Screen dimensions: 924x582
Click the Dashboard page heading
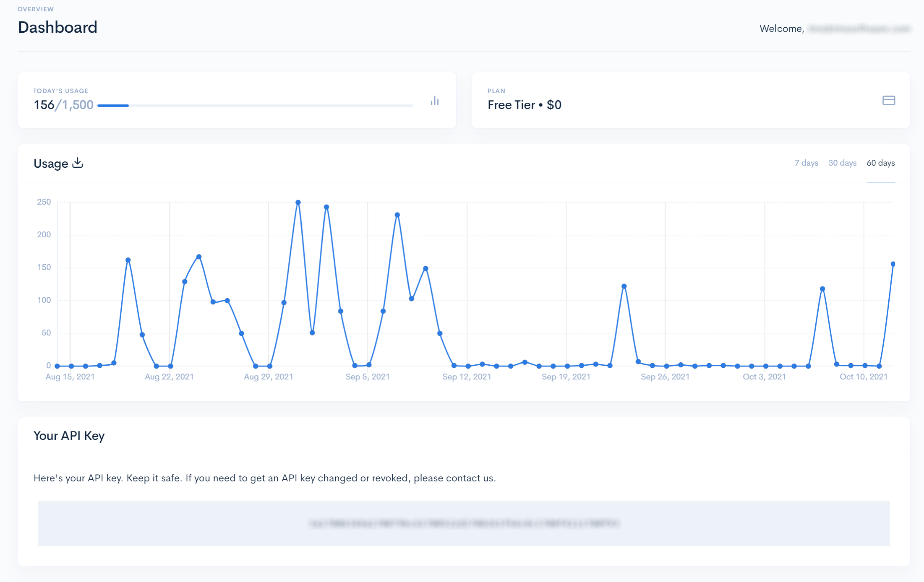tap(57, 27)
